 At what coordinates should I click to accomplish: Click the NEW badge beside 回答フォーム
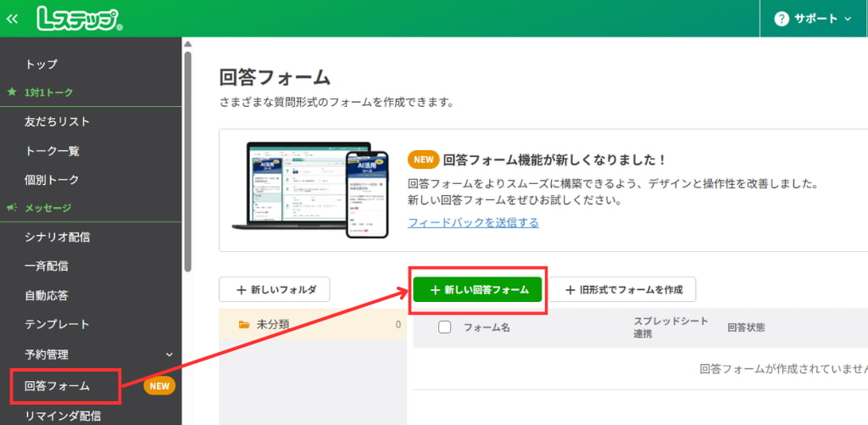(x=159, y=386)
